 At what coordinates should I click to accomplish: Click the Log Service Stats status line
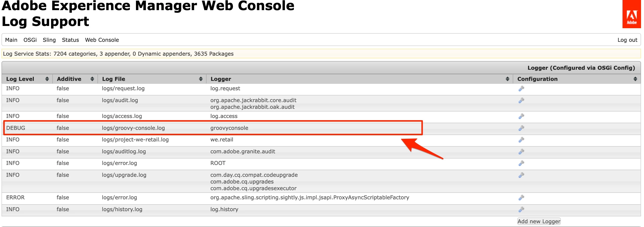[x=321, y=54]
